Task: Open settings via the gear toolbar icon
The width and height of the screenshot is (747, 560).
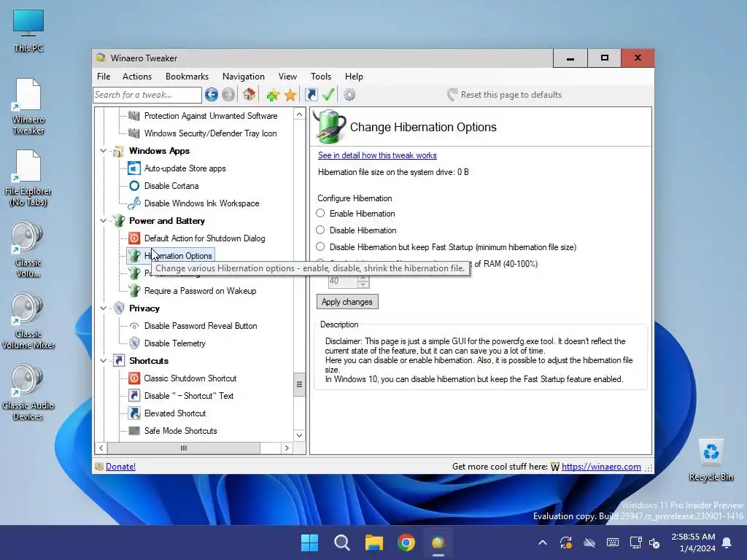Action: coord(349,95)
